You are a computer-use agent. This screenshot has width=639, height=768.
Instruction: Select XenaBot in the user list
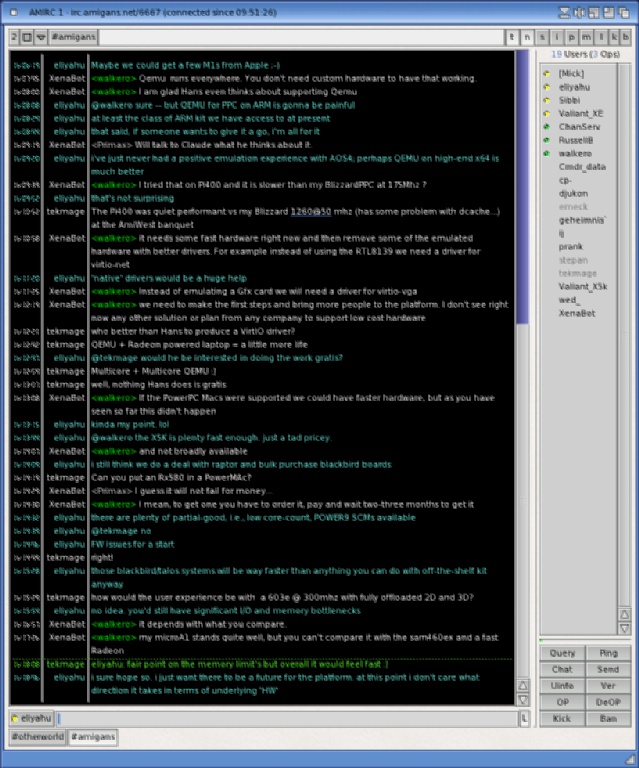tap(577, 313)
